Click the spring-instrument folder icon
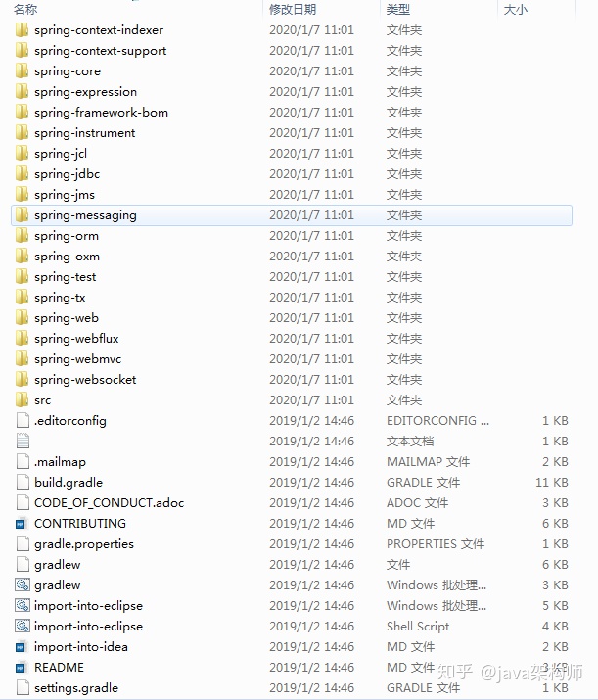Image resolution: width=598 pixels, height=700 pixels. pos(22,132)
